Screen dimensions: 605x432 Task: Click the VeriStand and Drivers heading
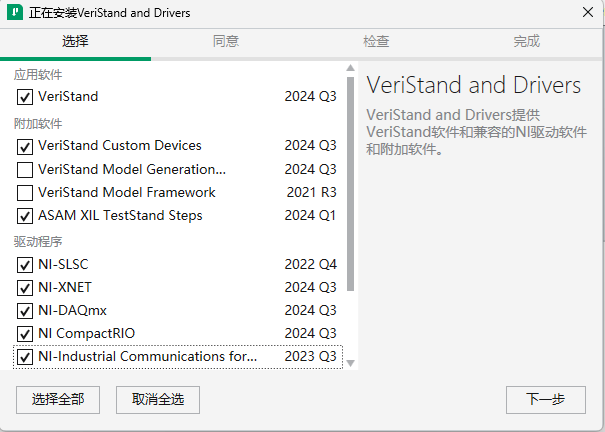(473, 85)
